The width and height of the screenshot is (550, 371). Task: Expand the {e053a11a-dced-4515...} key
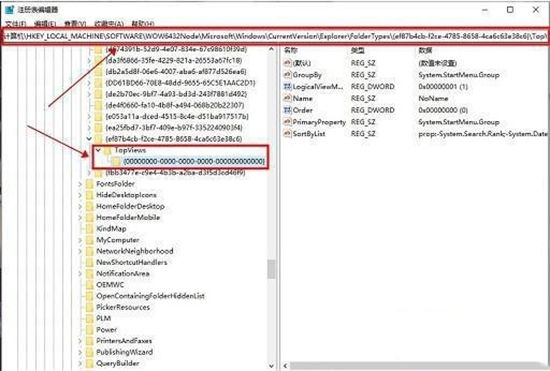[x=89, y=116]
